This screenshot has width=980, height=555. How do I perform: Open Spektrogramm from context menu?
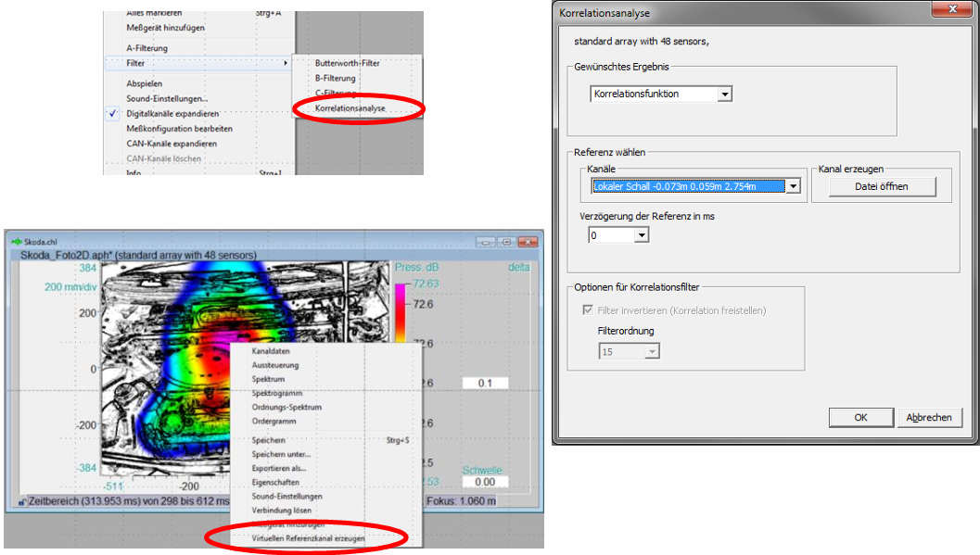(277, 393)
